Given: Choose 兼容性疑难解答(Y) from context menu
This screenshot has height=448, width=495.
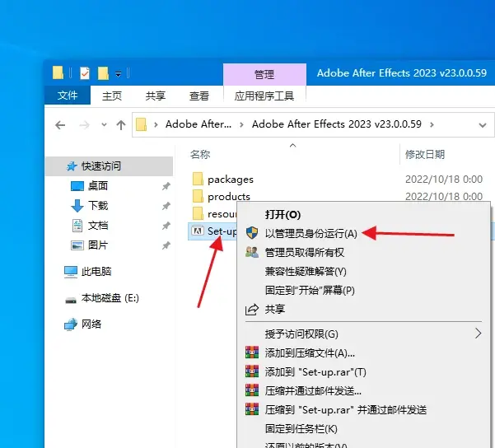Looking at the screenshot, I should (x=364, y=272).
